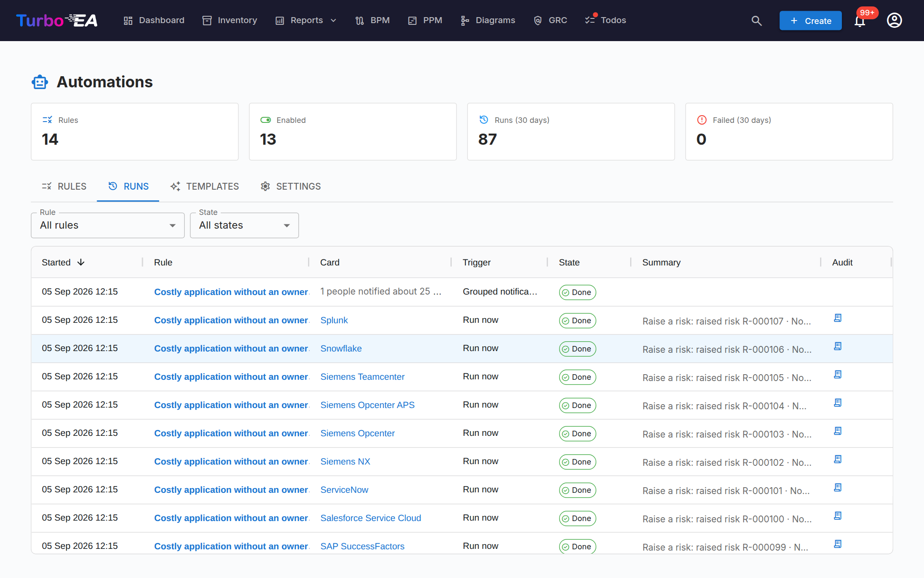Viewport: 924px width, 578px height.
Task: Click the Runs (30 days) value 87
Action: pyautogui.click(x=487, y=140)
